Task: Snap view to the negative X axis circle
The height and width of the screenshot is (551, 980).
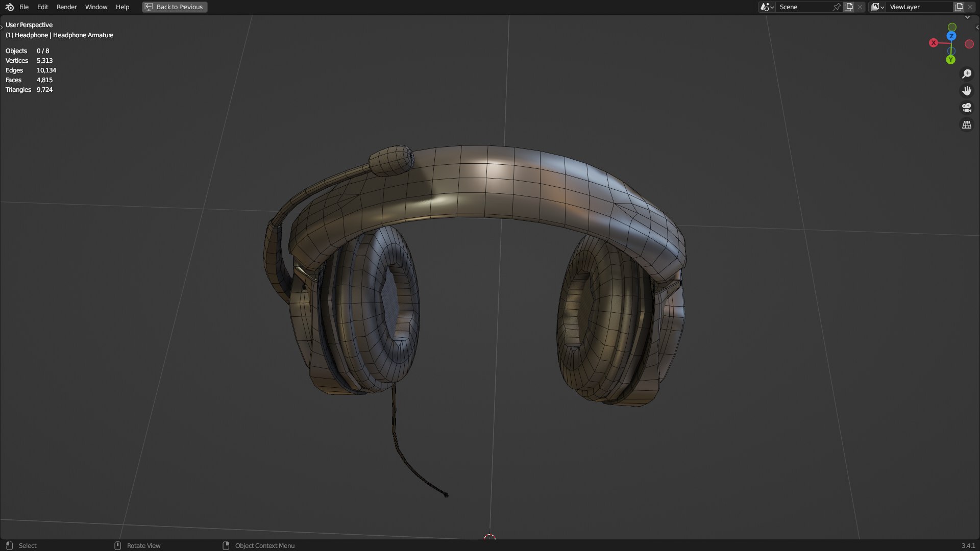Action: [969, 44]
